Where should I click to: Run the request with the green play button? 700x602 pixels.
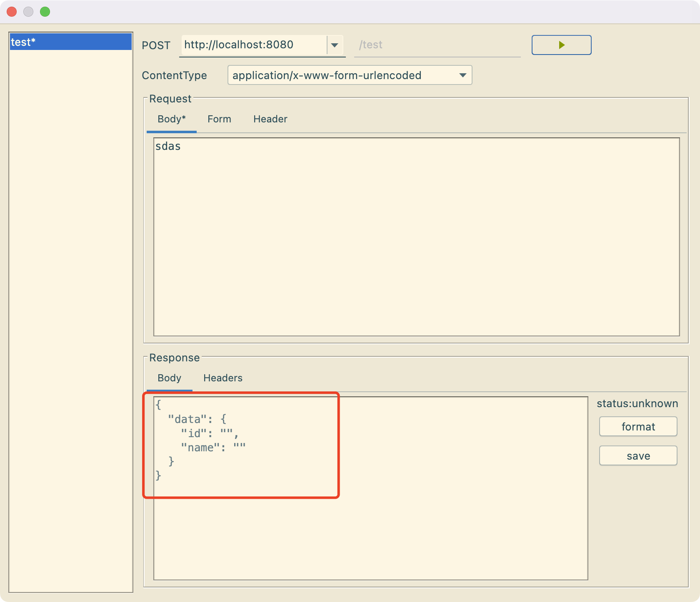(561, 45)
